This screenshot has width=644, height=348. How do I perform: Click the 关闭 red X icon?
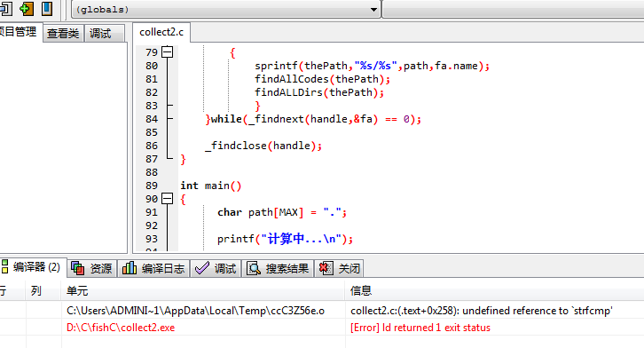326,268
